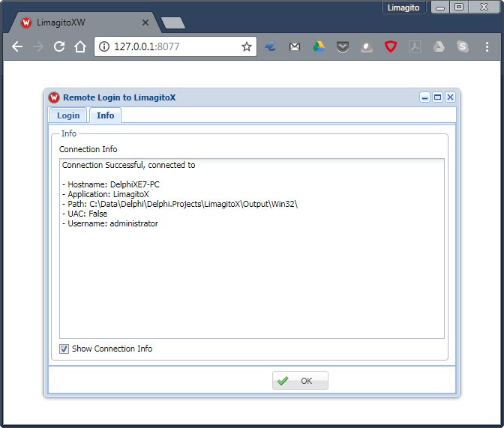Click 'Connection Successful, connected to' text
The width and height of the screenshot is (504, 428).
click(128, 165)
